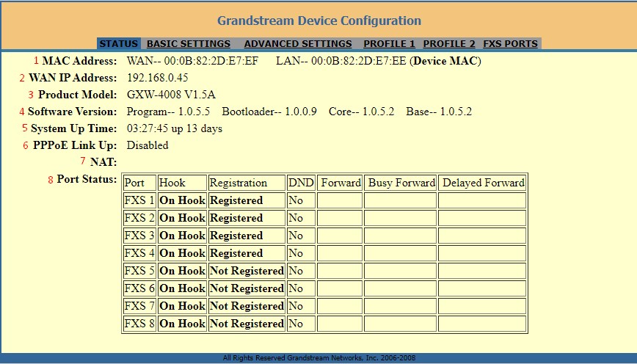Viewport: 637px width, 364px height.
Task: Click the FXS 5 port cell
Action: 139,271
